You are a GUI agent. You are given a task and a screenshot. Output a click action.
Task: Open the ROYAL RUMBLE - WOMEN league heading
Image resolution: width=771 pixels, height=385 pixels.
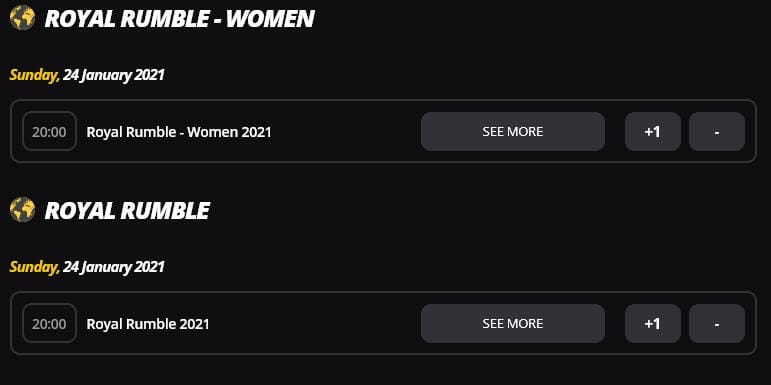179,19
